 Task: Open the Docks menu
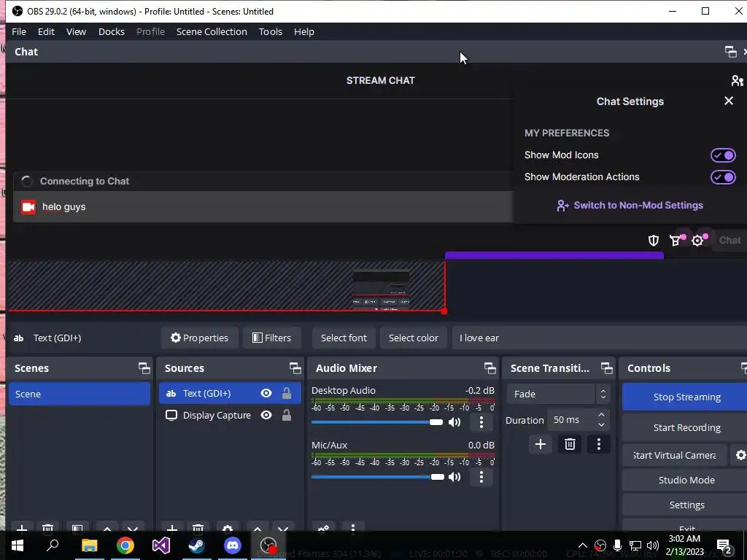click(x=112, y=31)
